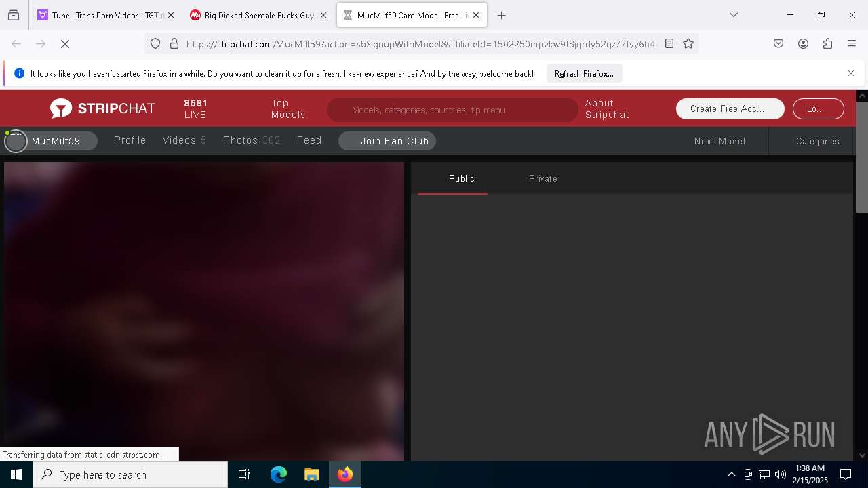The width and height of the screenshot is (868, 488).
Task: Open the volume tray icon
Action: tap(781, 474)
